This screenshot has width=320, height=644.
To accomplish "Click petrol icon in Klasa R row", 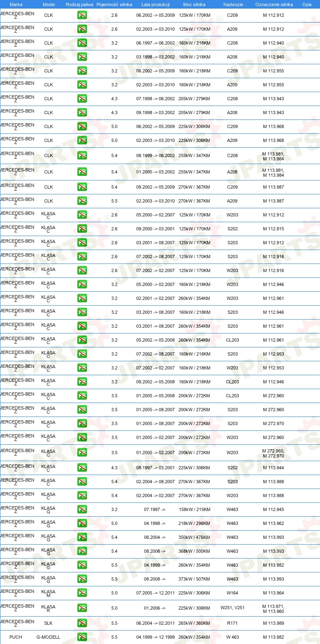I will 82,608.
